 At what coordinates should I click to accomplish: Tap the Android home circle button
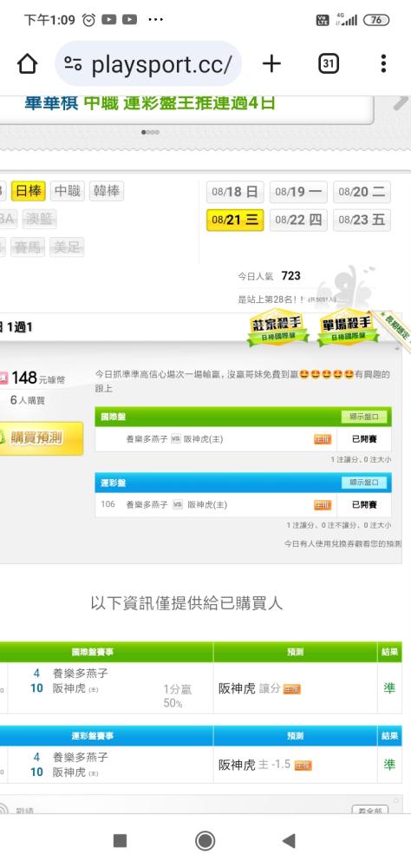pos(205,840)
